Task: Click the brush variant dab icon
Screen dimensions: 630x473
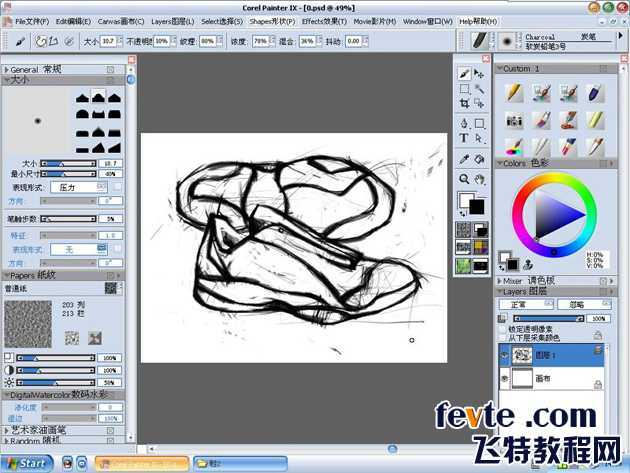Action: tap(507, 41)
